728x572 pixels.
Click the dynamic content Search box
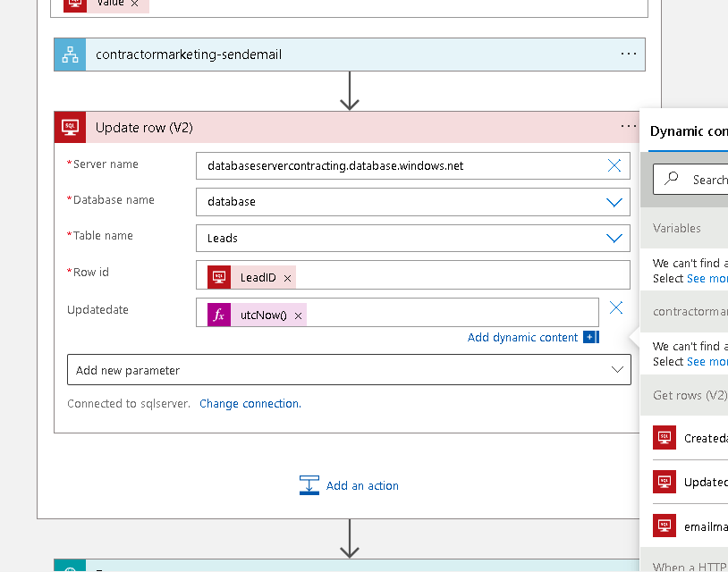690,179
